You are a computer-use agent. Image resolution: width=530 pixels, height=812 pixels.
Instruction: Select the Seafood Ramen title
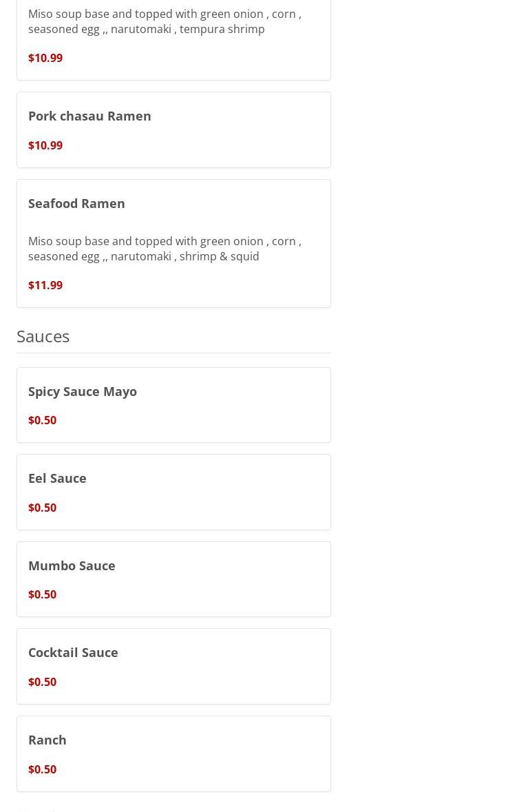(76, 203)
